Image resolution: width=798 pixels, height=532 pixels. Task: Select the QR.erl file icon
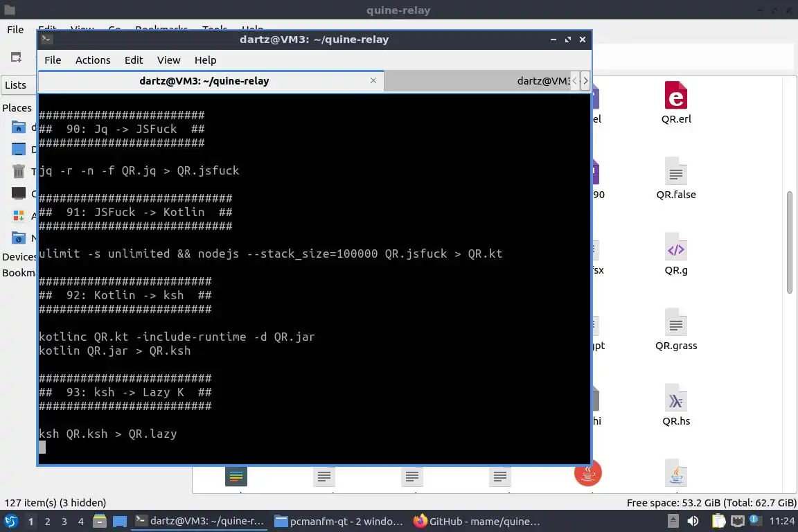[x=676, y=95]
